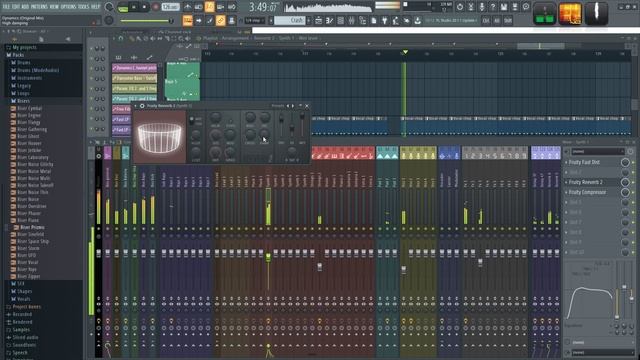640x360 pixels.
Task: Click the Alt modifier button
Action: pyautogui.click(x=497, y=20)
